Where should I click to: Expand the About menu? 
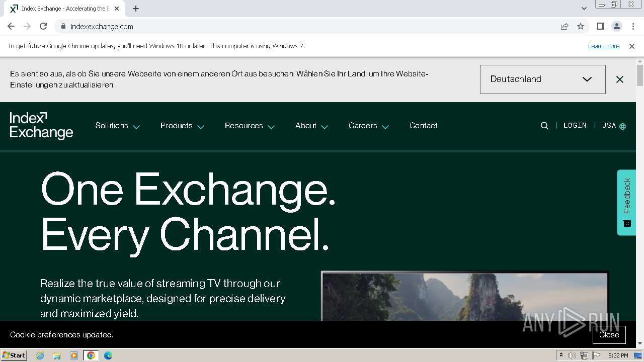coord(311,126)
